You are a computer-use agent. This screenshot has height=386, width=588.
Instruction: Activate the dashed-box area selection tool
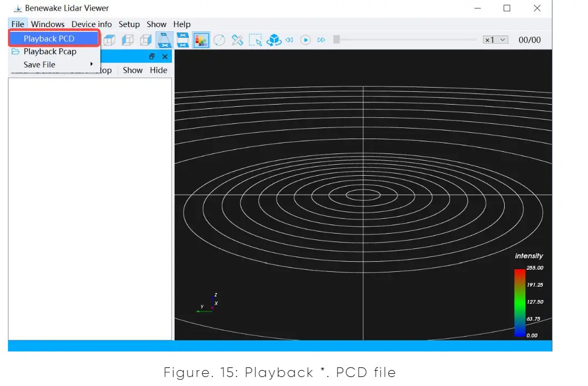[255, 40]
